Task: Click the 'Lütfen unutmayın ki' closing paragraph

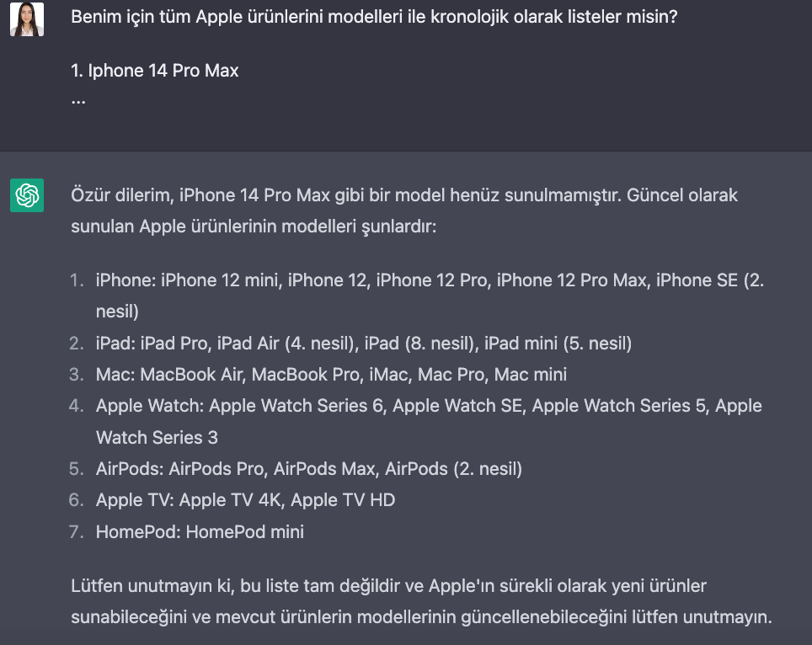Action: [x=421, y=601]
